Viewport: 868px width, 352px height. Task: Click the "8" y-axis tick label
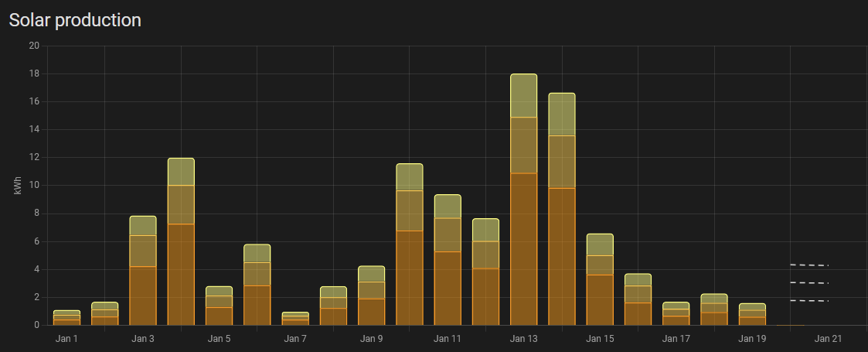tap(36, 214)
